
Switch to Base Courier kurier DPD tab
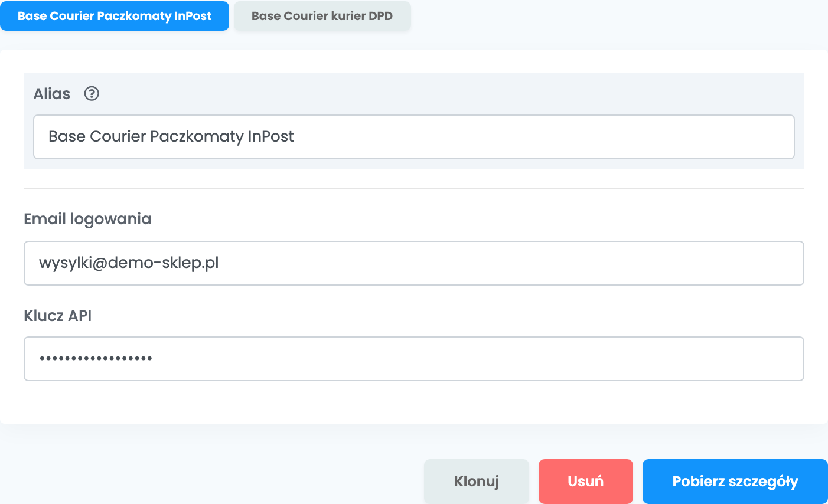(322, 16)
